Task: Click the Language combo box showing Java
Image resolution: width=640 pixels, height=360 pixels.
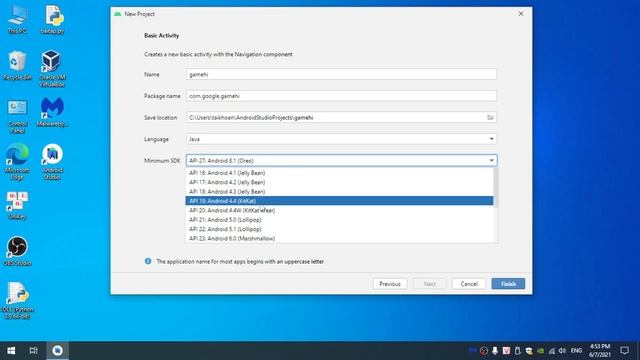Action: coord(341,139)
